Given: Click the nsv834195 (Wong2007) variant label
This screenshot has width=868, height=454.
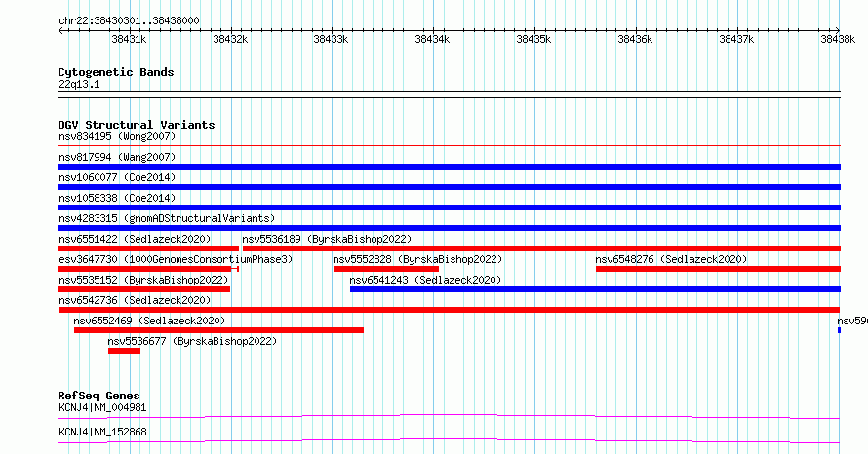Looking at the screenshot, I should point(117,136).
